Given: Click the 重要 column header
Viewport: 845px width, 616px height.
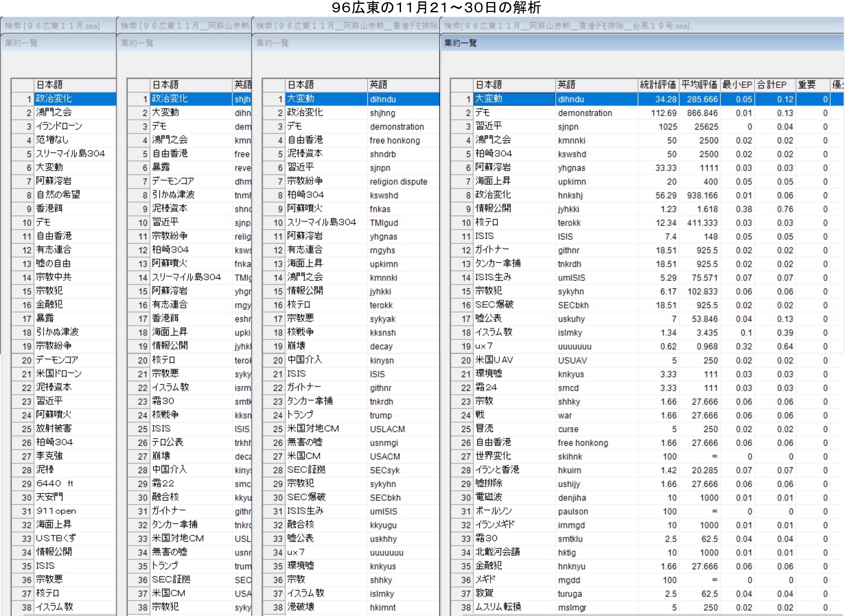Looking at the screenshot, I should tap(807, 85).
